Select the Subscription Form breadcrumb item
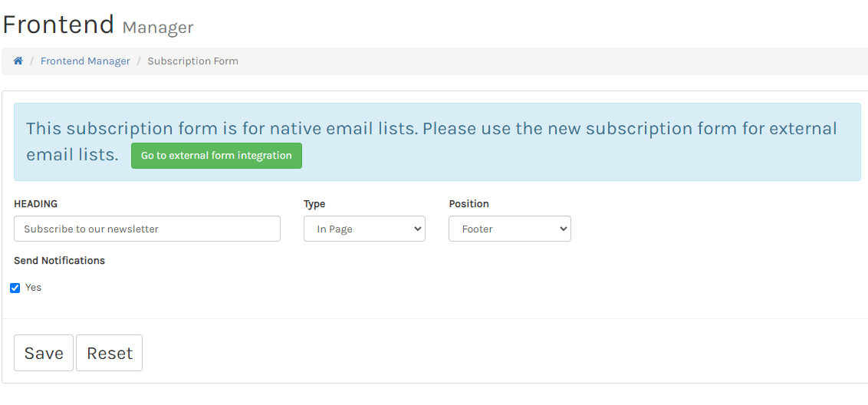This screenshot has height=405, width=868. (x=192, y=61)
